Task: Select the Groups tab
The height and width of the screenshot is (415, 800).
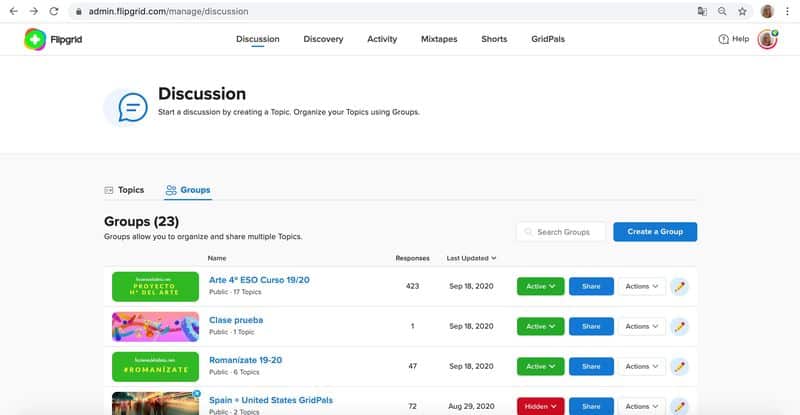Action: 188,190
